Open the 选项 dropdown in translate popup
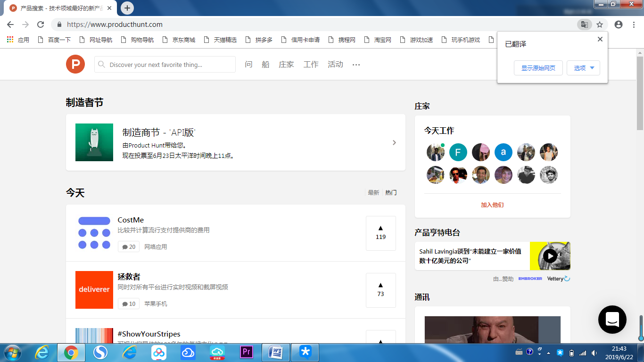This screenshot has height=362, width=644. coord(584,68)
